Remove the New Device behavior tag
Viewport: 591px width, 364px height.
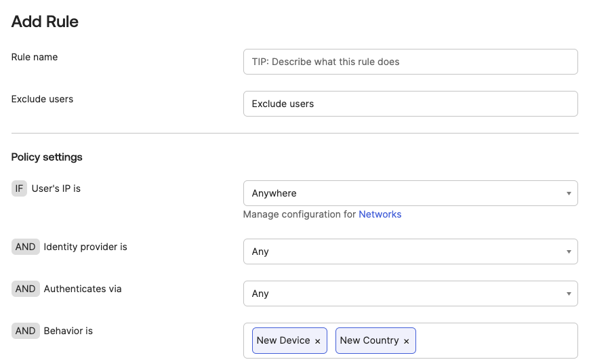[317, 341]
